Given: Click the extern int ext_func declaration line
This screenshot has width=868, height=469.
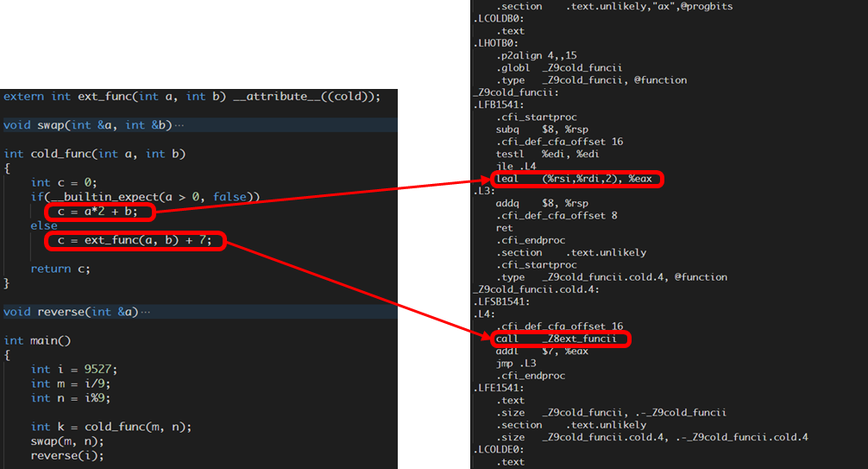Looking at the screenshot, I should 192,97.
